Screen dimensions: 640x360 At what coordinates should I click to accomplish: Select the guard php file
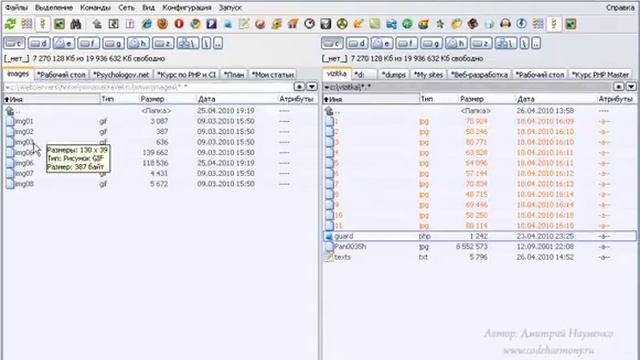(480, 236)
